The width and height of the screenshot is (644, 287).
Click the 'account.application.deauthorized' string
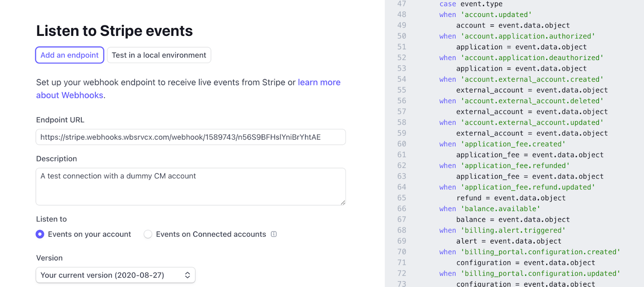click(532, 58)
